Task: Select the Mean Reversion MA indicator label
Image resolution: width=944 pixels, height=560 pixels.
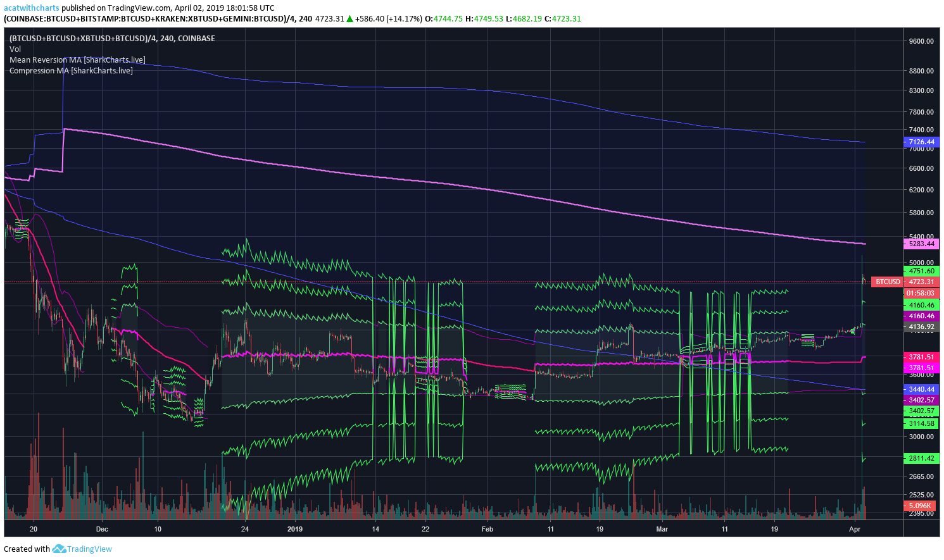Action: click(x=77, y=59)
